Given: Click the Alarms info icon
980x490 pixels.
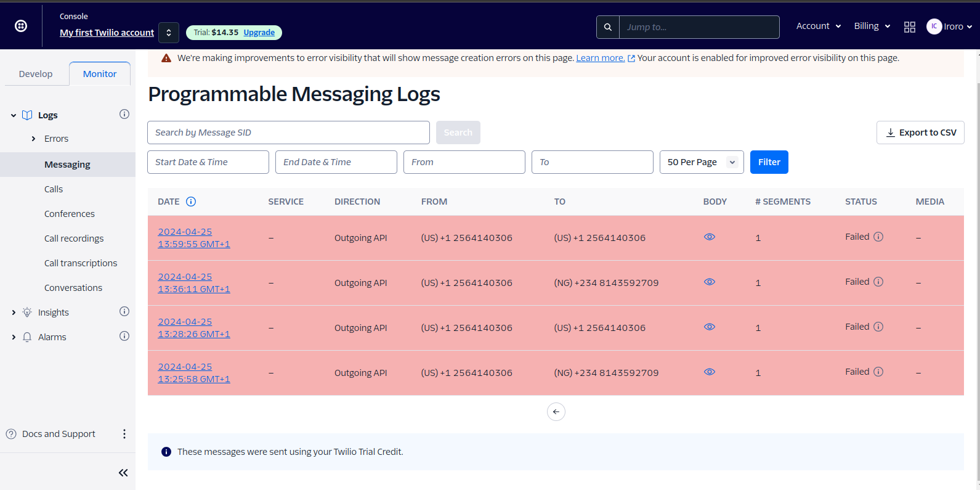Looking at the screenshot, I should (x=124, y=336).
